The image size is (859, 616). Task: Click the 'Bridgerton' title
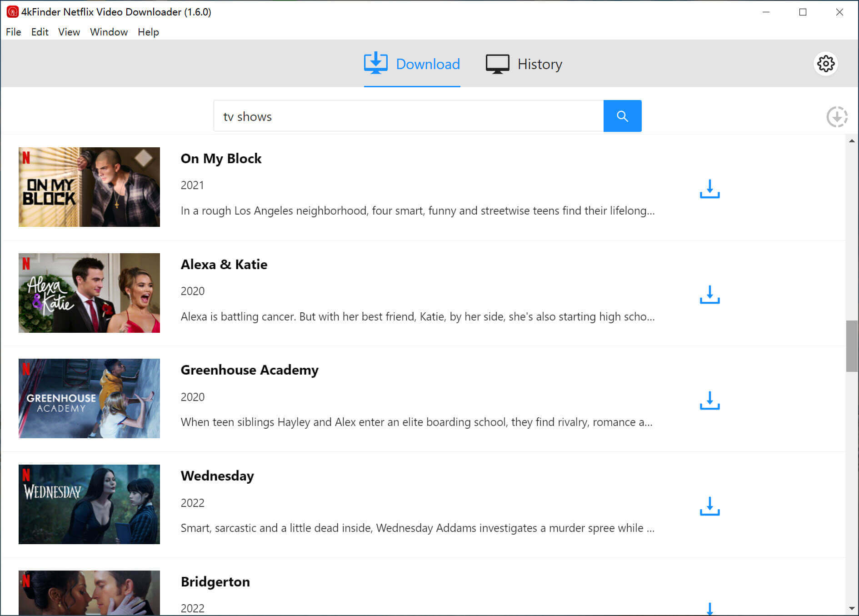pos(215,582)
